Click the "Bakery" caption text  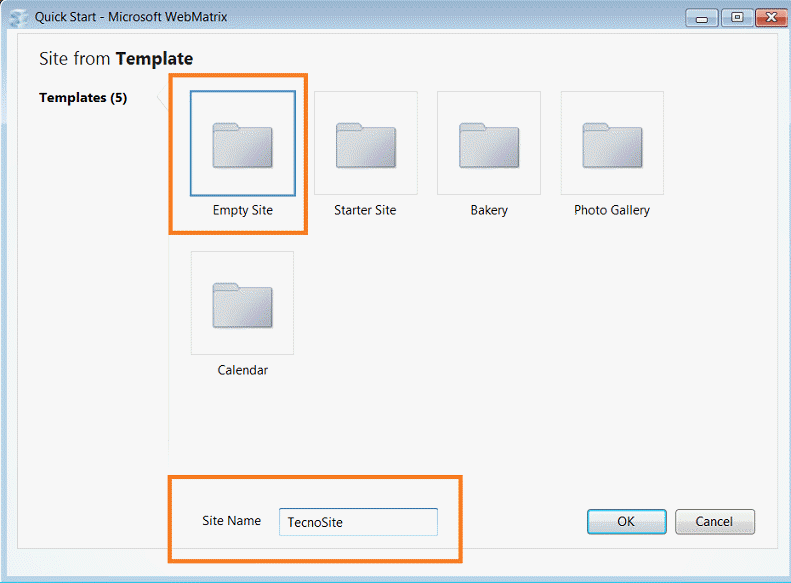click(489, 211)
